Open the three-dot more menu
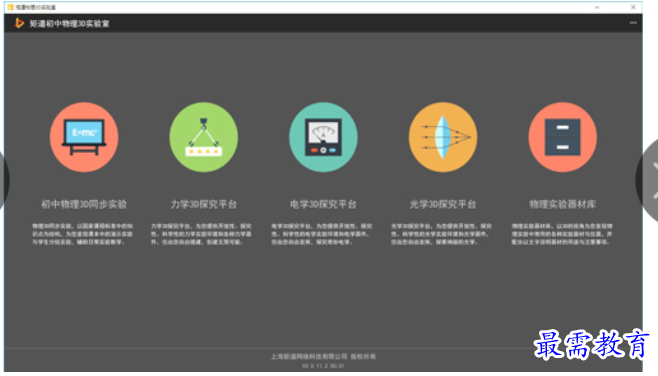The height and width of the screenshot is (376, 658). click(x=633, y=23)
